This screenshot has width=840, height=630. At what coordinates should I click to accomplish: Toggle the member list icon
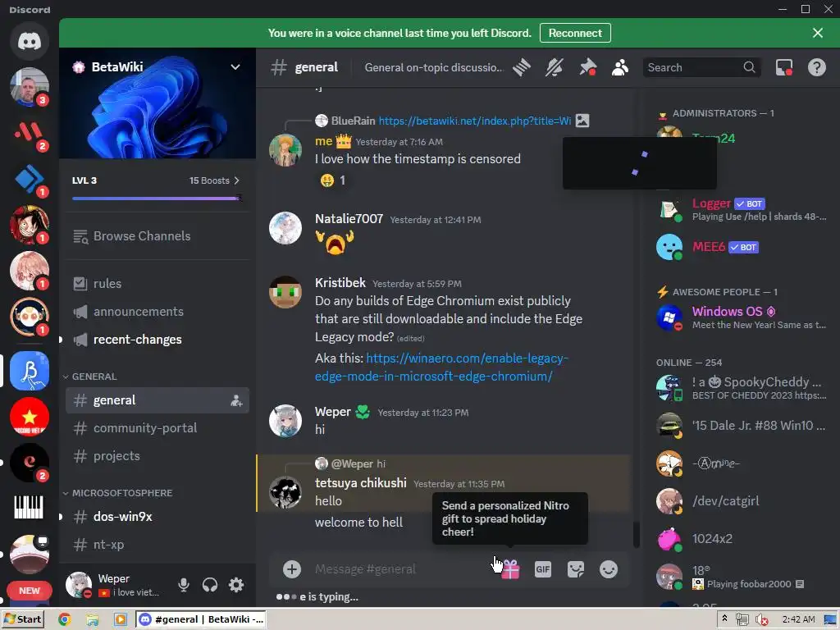[620, 67]
